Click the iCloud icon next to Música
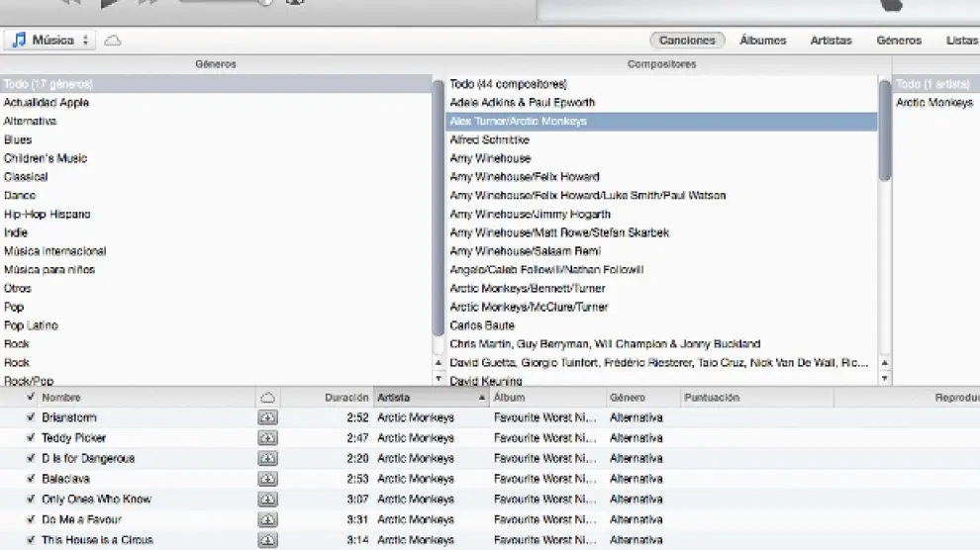This screenshot has height=550, width=980. pos(113,41)
